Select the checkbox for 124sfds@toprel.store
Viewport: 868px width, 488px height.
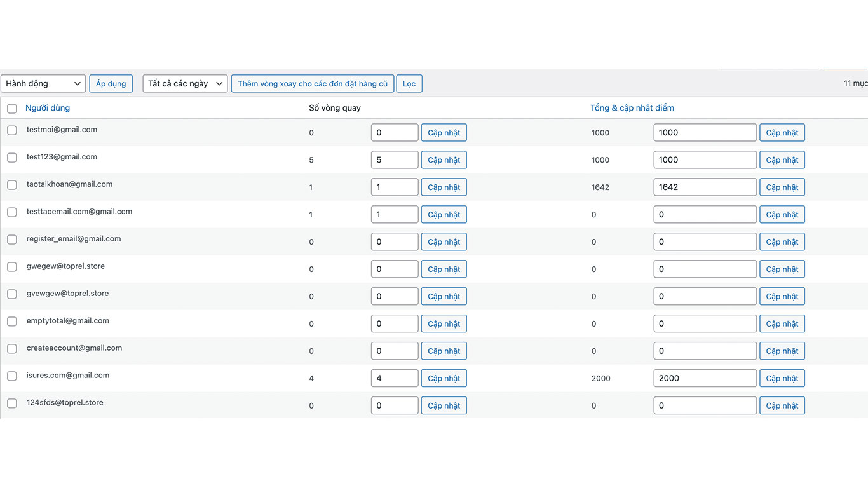pos(11,403)
